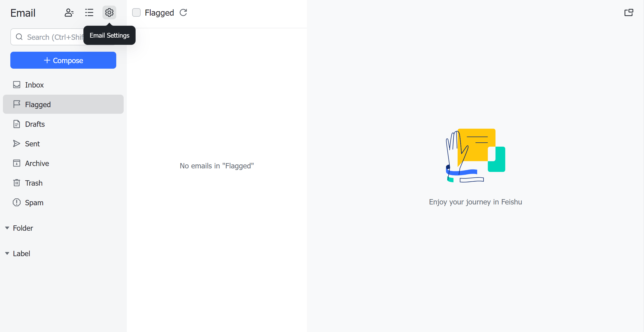
Task: Navigate to Archive folder
Action: 37,163
